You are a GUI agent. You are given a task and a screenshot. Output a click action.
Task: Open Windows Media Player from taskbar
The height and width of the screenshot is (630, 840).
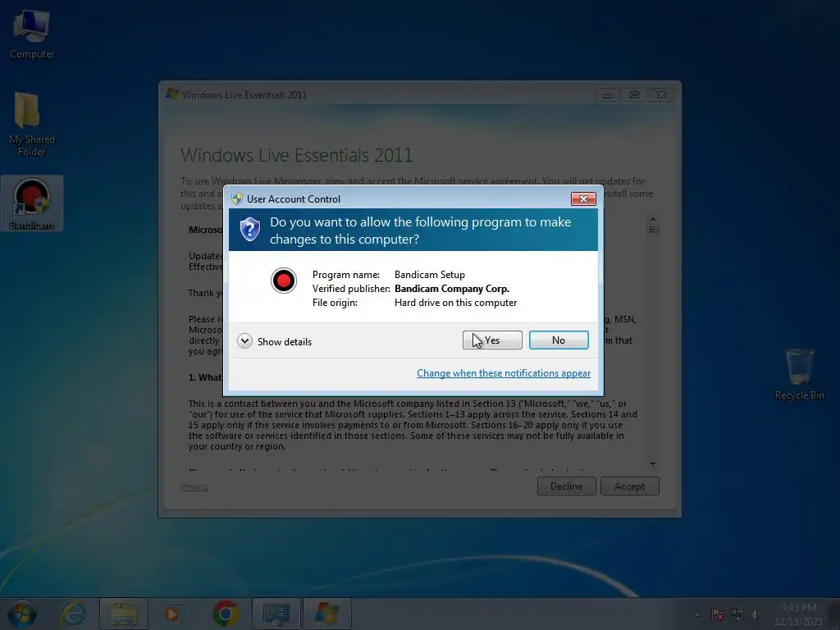(172, 614)
